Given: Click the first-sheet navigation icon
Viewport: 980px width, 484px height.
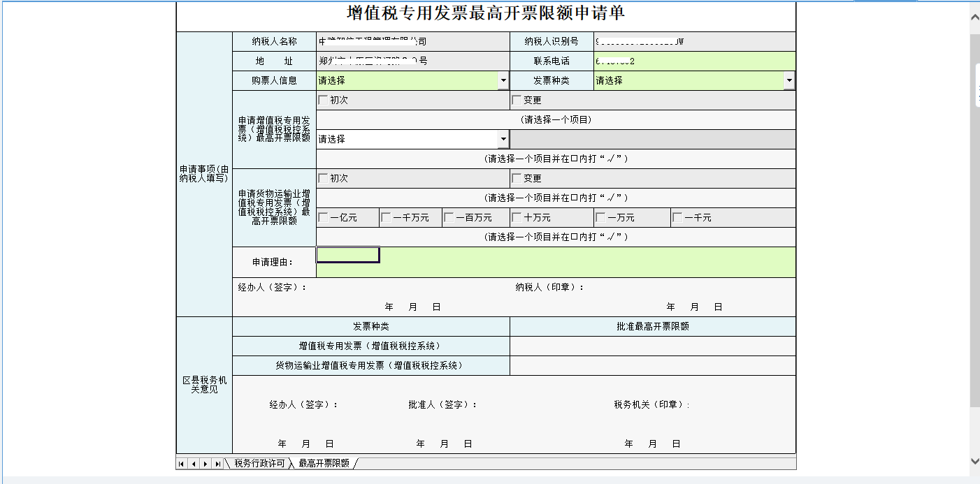Looking at the screenshot, I should point(180,464).
